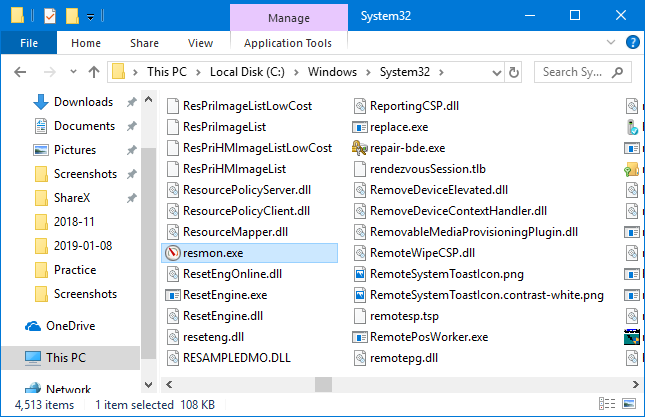Switch to Large icons view in status bar
This screenshot has height=417, width=645.
coord(629,404)
